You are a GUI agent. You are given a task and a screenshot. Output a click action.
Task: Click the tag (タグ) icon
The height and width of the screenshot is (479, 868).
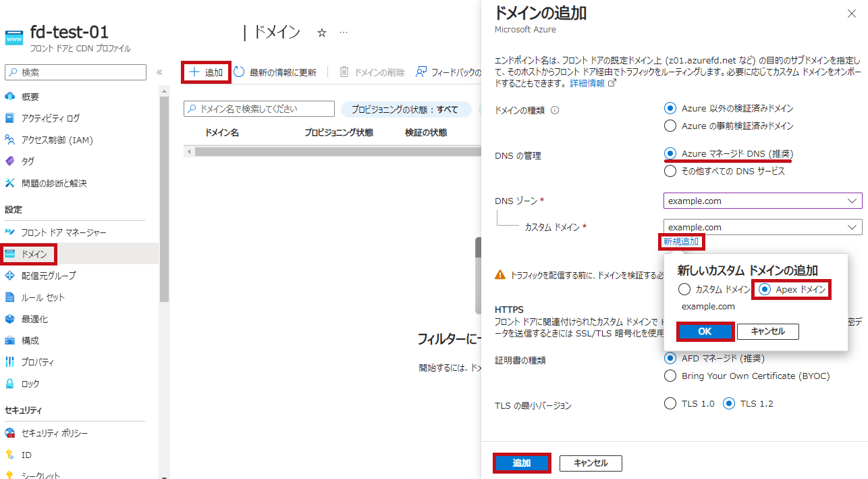(9, 161)
